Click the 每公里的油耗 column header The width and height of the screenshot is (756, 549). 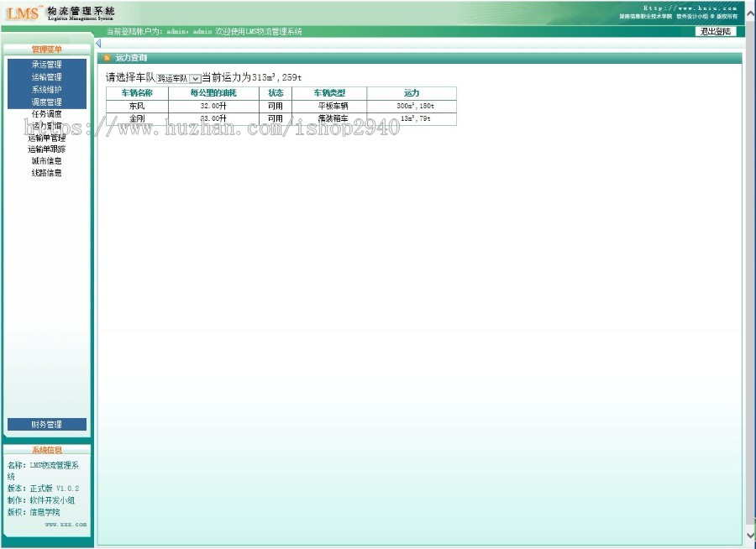213,93
